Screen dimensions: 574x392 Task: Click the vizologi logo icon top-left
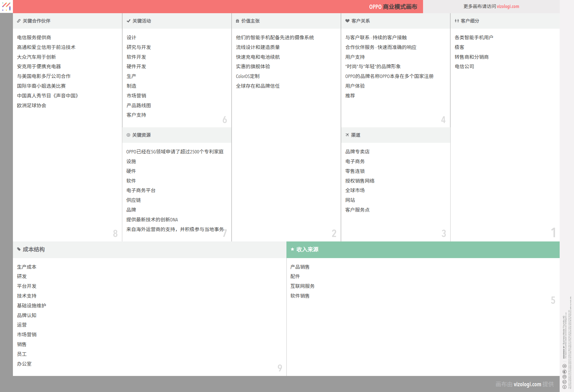tap(6, 6)
